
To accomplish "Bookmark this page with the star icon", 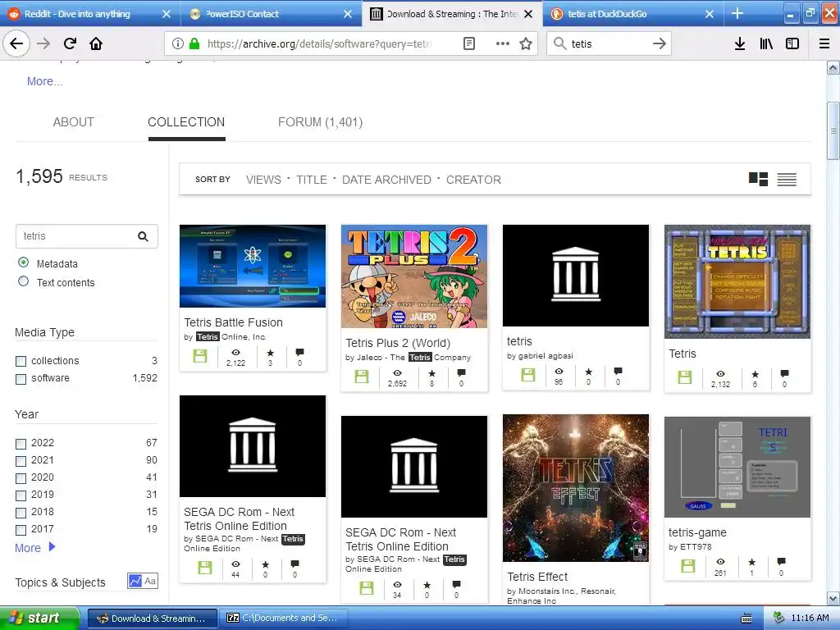I will pyautogui.click(x=526, y=43).
